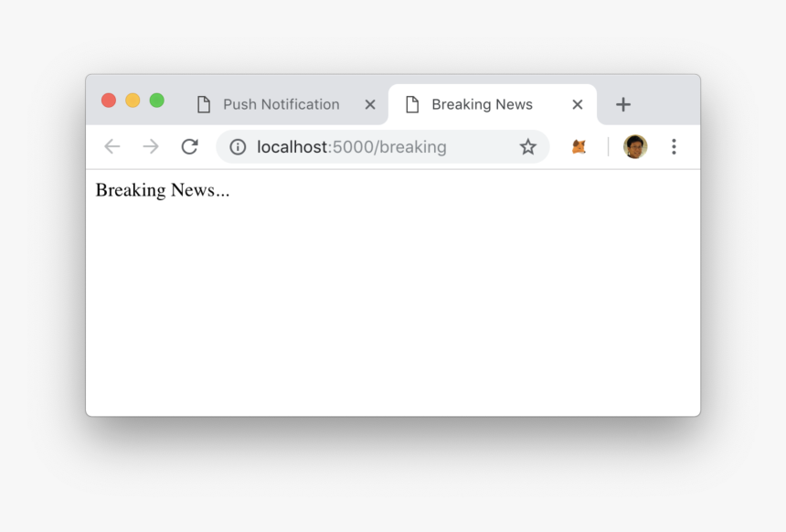Viewport: 786px width, 532px height.
Task: Bookmark the page using the star icon
Action: [x=528, y=146]
